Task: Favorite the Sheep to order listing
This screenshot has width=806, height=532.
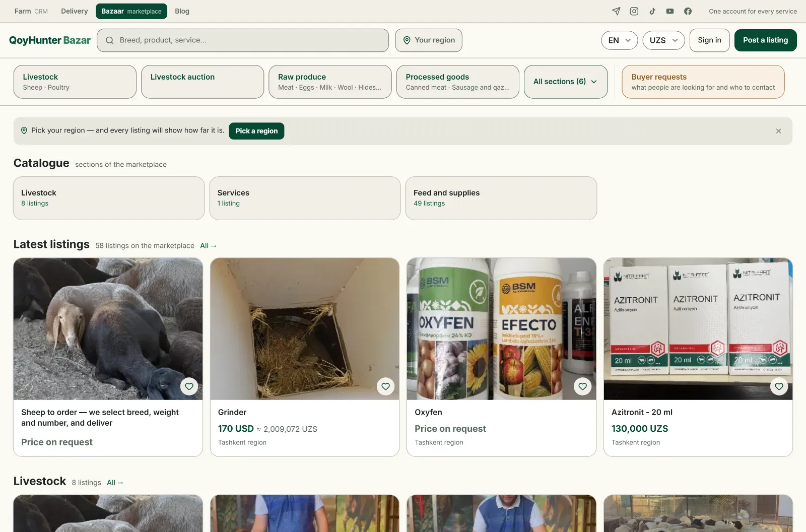Action: coord(189,386)
